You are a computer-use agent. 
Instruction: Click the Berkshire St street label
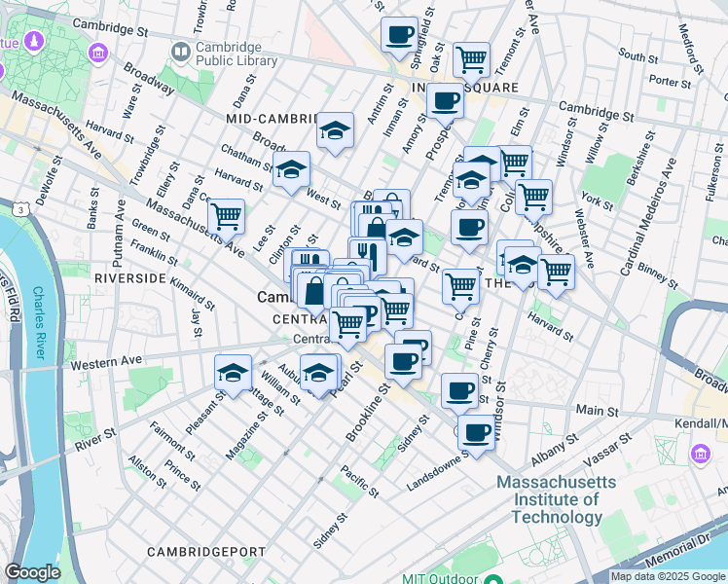[x=641, y=159]
